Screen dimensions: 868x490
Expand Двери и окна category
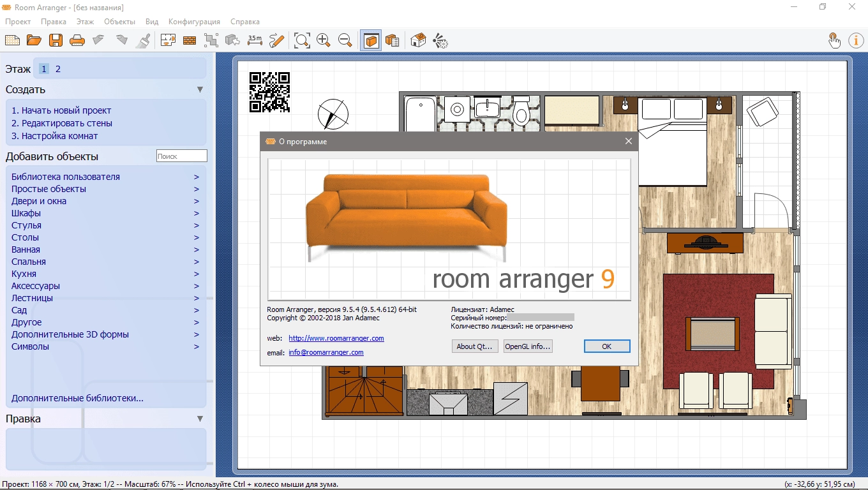(105, 201)
